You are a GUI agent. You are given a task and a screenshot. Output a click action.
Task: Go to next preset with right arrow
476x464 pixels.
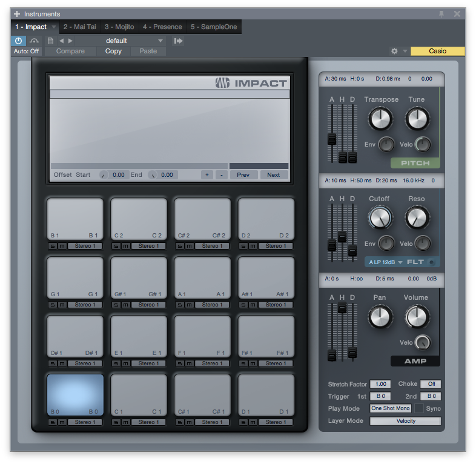click(x=70, y=41)
